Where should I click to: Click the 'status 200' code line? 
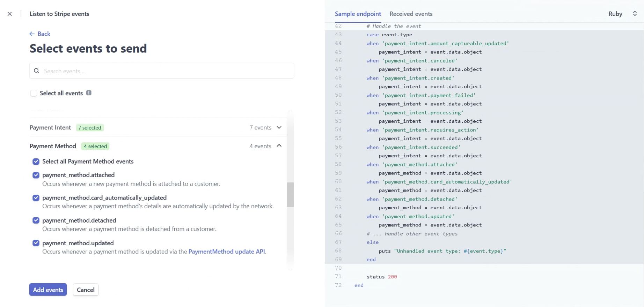click(x=382, y=277)
